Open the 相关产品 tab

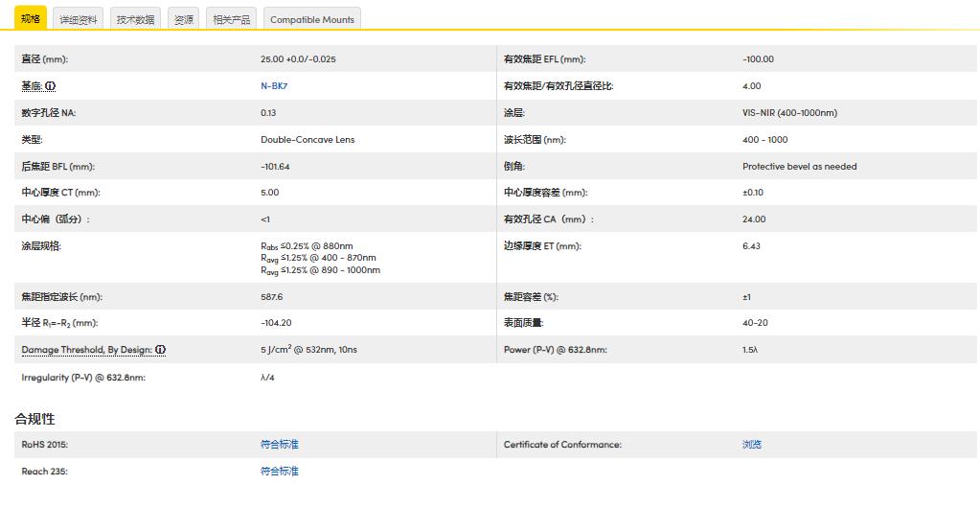point(231,19)
